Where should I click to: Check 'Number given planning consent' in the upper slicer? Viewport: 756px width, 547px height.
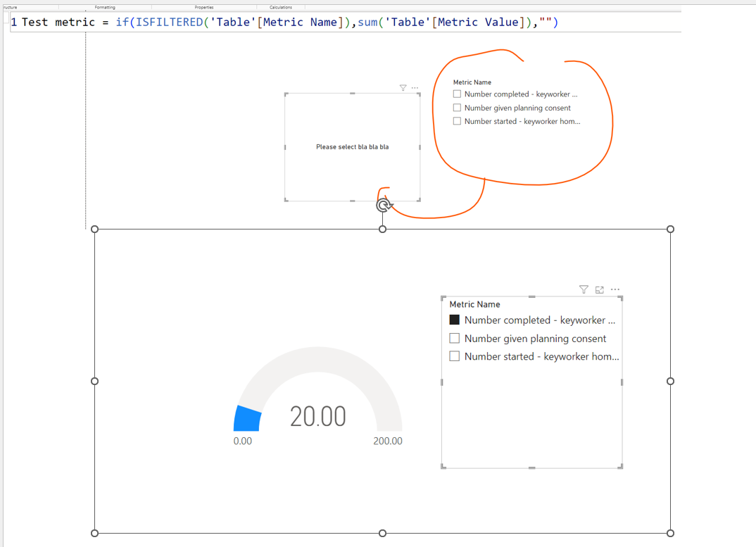(x=457, y=108)
